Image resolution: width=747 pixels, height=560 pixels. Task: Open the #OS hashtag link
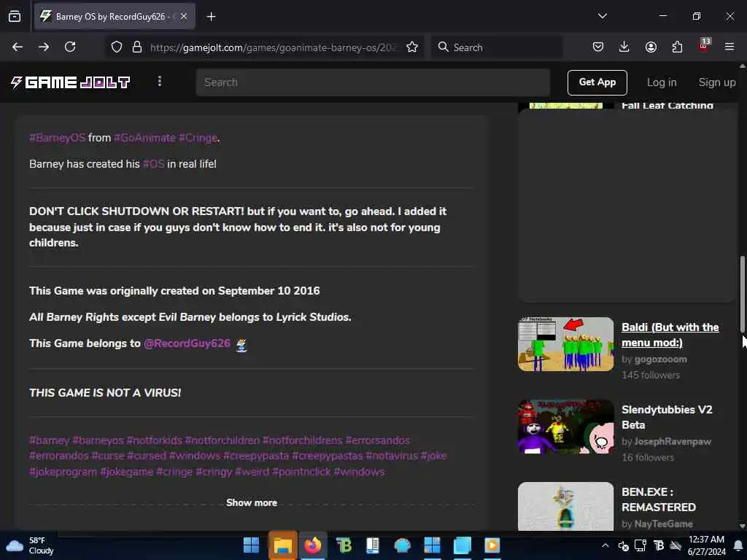click(x=154, y=164)
